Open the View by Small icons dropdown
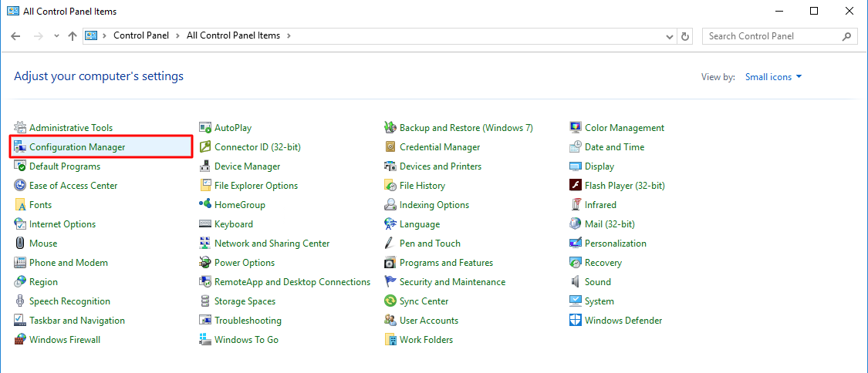 [x=774, y=77]
